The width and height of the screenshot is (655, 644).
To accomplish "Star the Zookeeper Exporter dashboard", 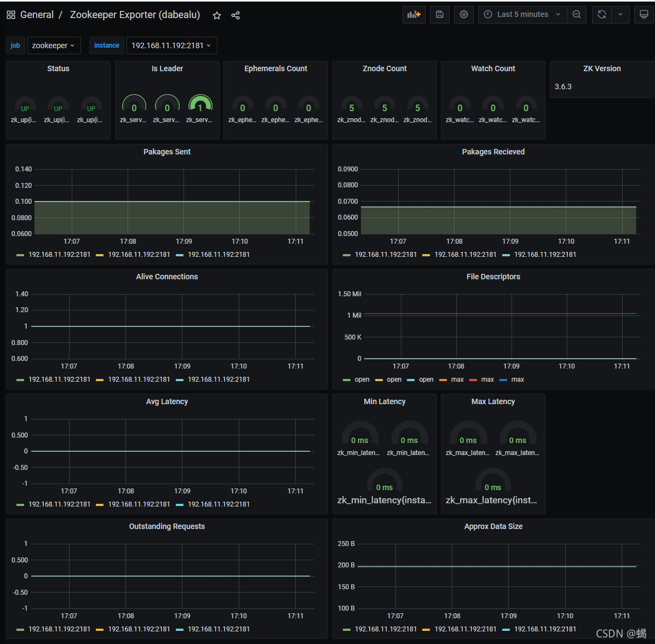I will click(x=216, y=15).
